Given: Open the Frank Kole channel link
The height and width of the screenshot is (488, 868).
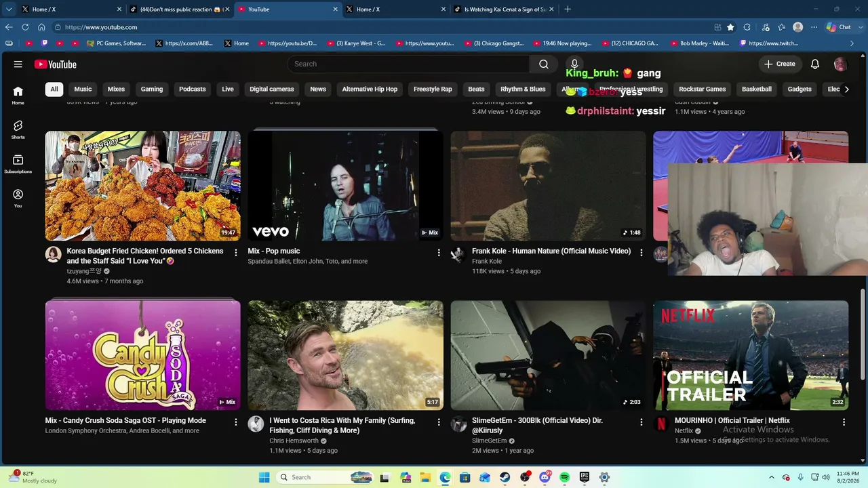Looking at the screenshot, I should coord(487,261).
